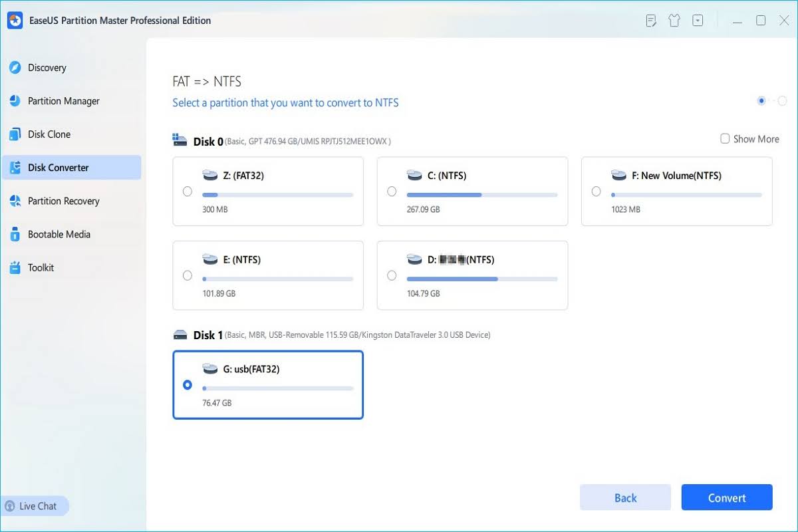Select the C: (NTFS) radio button
The height and width of the screenshot is (532, 798).
(x=392, y=192)
